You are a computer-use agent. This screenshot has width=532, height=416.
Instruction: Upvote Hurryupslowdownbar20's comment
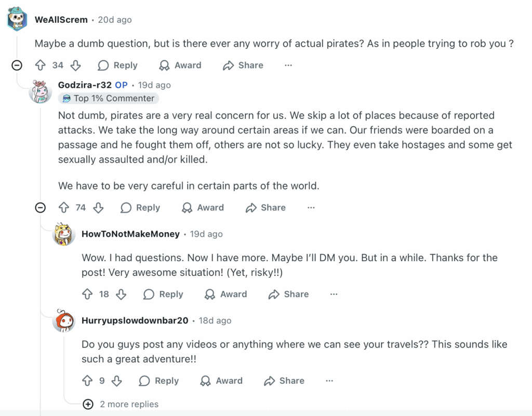pos(87,381)
